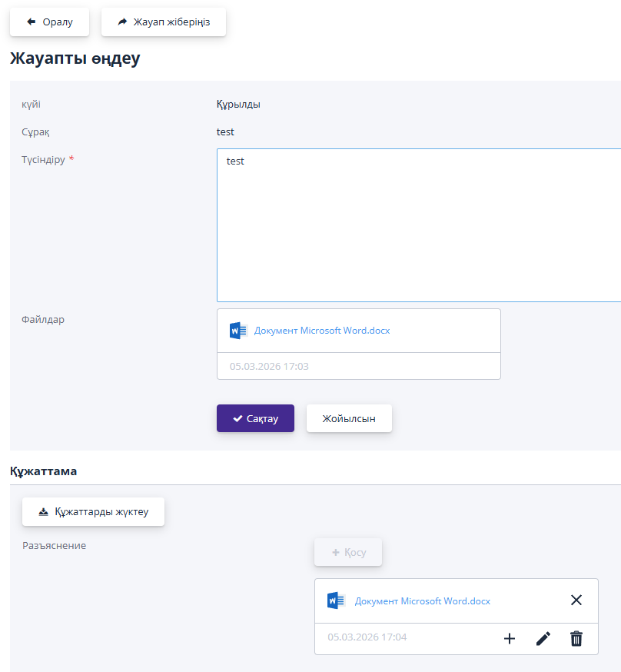Click the 05.03.2026 17:04 document timestamp
Image resolution: width=621 pixels, height=672 pixels.
click(x=367, y=637)
